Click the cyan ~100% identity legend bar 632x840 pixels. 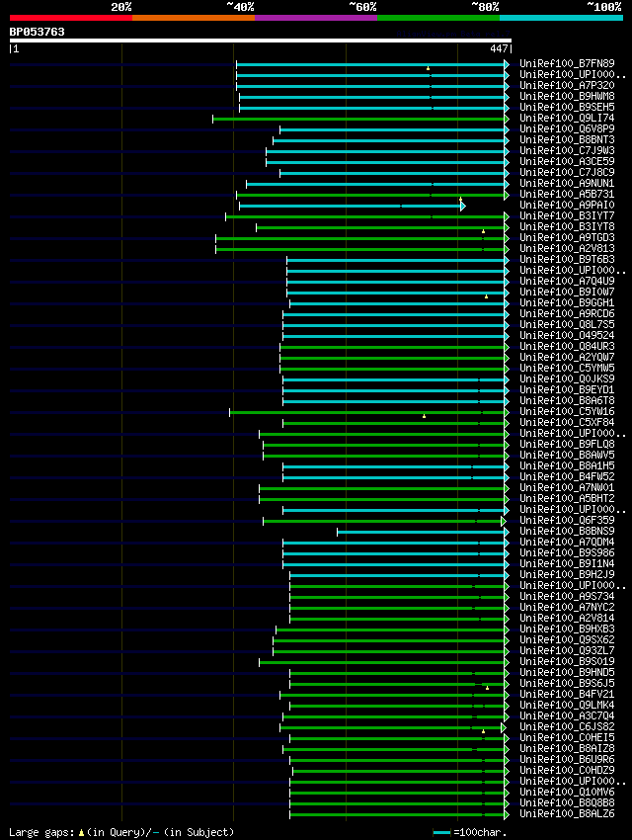(561, 18)
